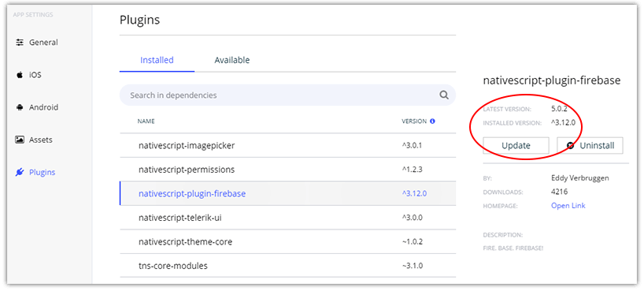644x291 pixels.
Task: Click the Android robot icon
Action: coord(20,107)
